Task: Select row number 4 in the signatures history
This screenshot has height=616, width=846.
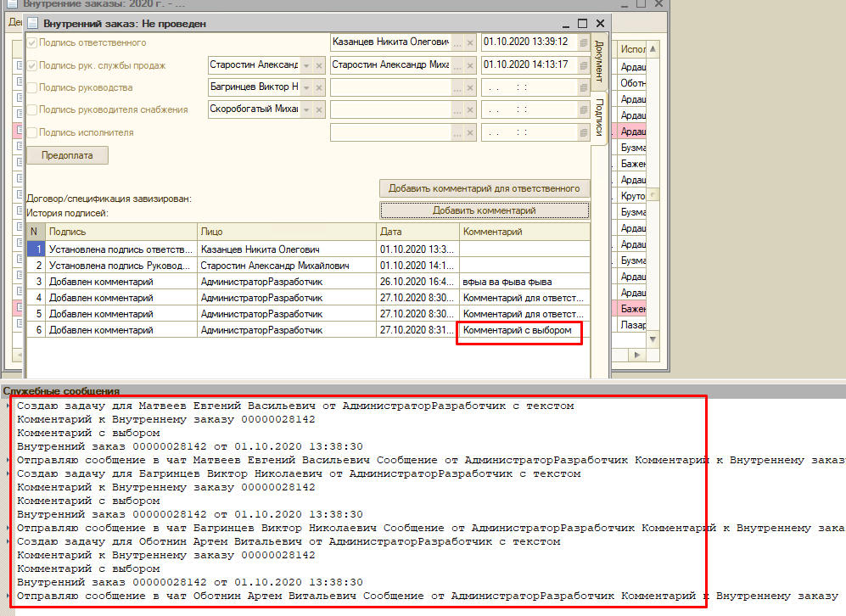Action: tap(36, 298)
